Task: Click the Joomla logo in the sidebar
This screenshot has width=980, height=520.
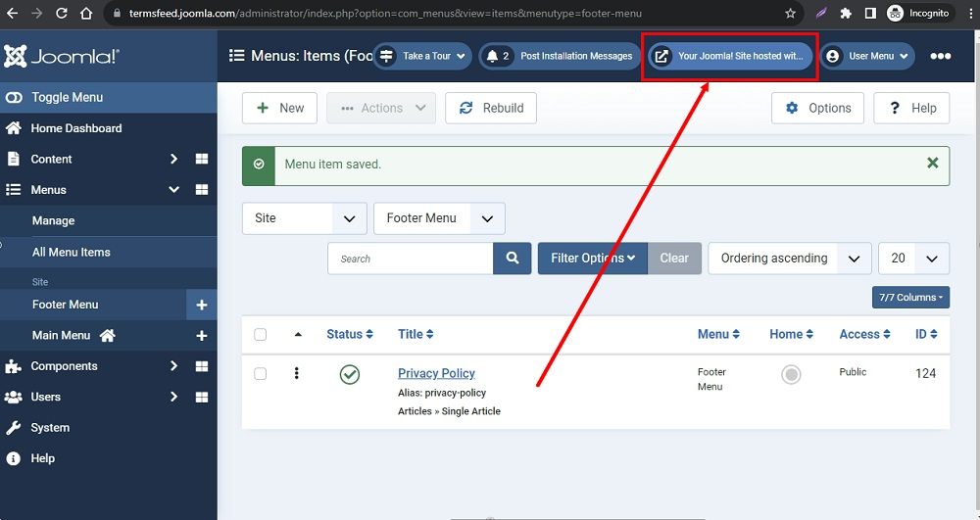Action: (x=61, y=56)
